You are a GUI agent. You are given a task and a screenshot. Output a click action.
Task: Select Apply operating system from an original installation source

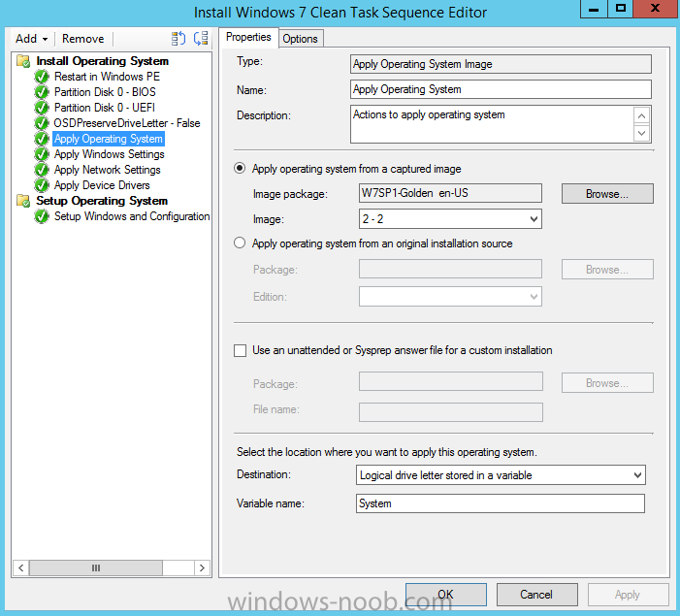coord(240,243)
